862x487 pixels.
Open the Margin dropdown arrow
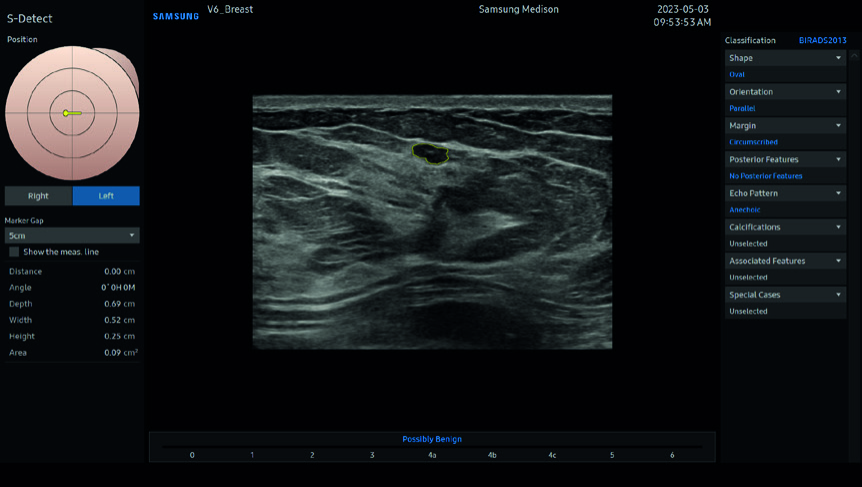coord(838,126)
